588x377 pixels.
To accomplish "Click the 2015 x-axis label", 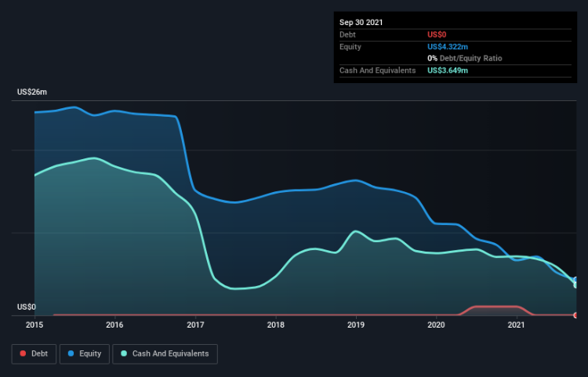I will (34, 324).
